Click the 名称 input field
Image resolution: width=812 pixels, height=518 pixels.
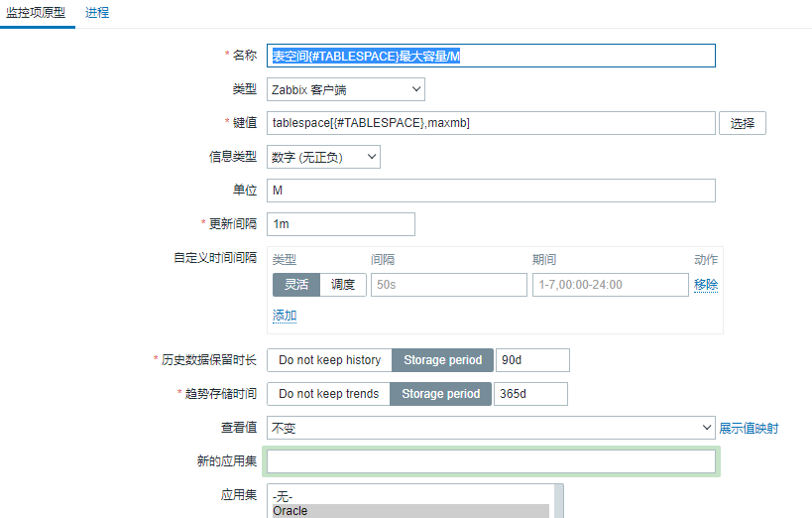491,56
